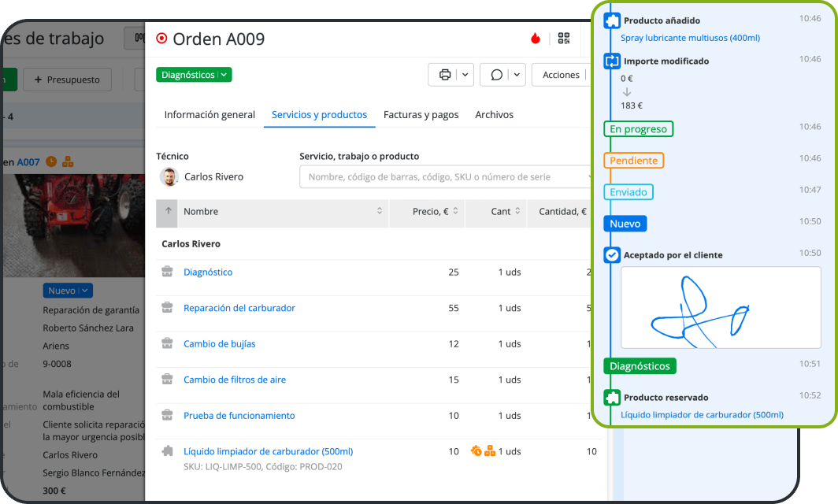Open Cambio de filtros de aire link
This screenshot has width=838, height=504.
click(x=235, y=380)
